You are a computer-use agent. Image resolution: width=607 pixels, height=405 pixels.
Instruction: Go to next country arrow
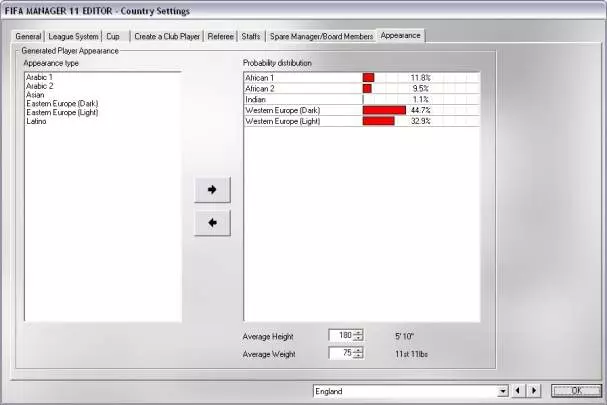(x=534, y=390)
